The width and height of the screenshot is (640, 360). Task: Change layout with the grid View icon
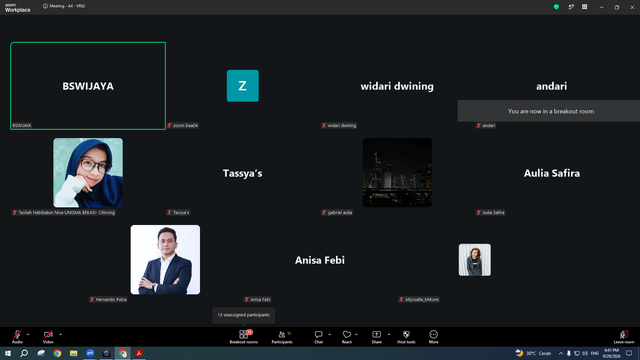click(584, 7)
